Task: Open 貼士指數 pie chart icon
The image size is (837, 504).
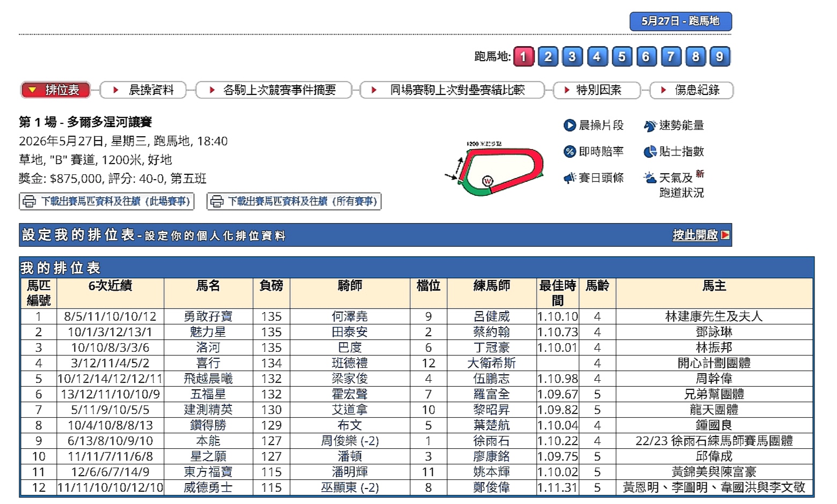Action: (650, 152)
